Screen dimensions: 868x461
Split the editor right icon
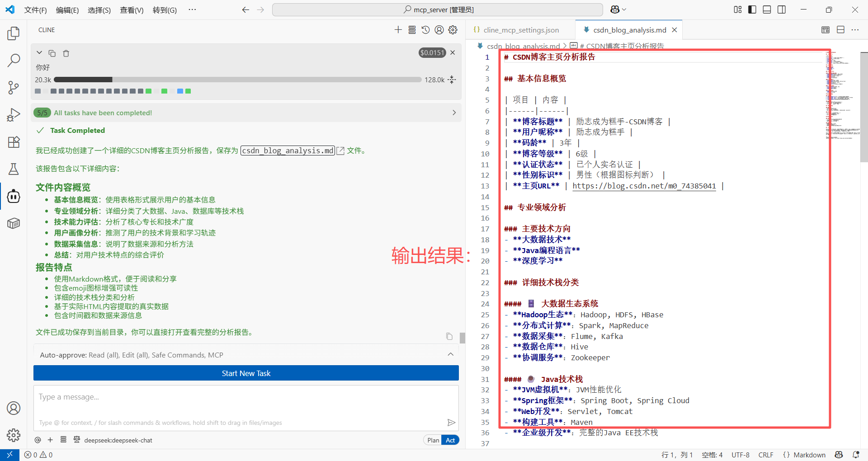pos(841,30)
